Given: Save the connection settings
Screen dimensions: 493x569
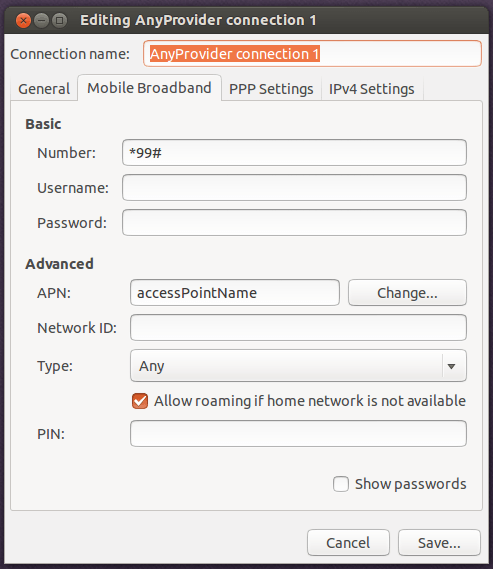Looking at the screenshot, I should [439, 543].
